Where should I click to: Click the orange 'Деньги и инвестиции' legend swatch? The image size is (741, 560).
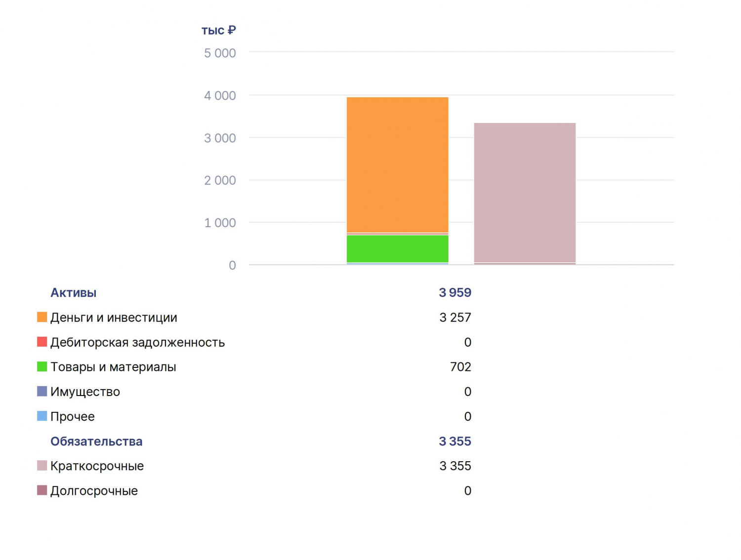click(x=42, y=317)
